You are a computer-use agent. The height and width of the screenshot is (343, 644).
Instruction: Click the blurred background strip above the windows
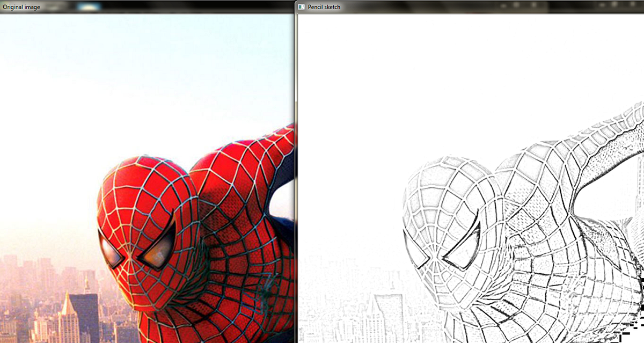pos(161,4)
